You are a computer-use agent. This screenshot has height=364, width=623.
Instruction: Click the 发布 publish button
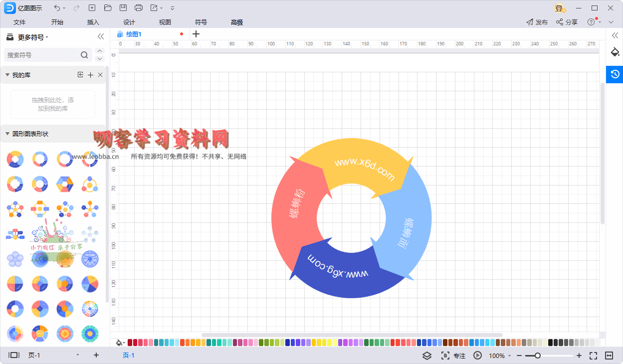537,22
